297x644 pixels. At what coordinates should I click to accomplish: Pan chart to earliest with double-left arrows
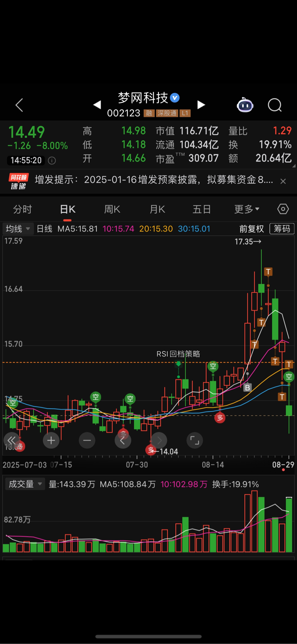[12, 440]
